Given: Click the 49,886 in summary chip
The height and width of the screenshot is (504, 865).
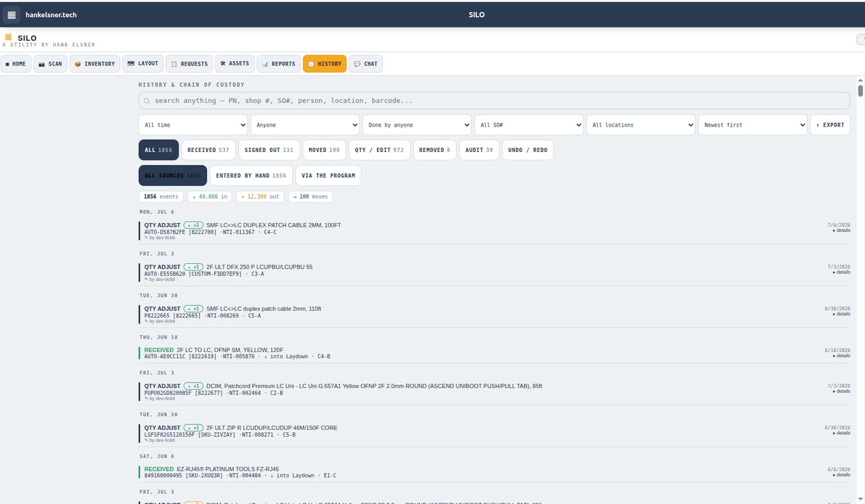Looking at the screenshot, I should (x=210, y=196).
